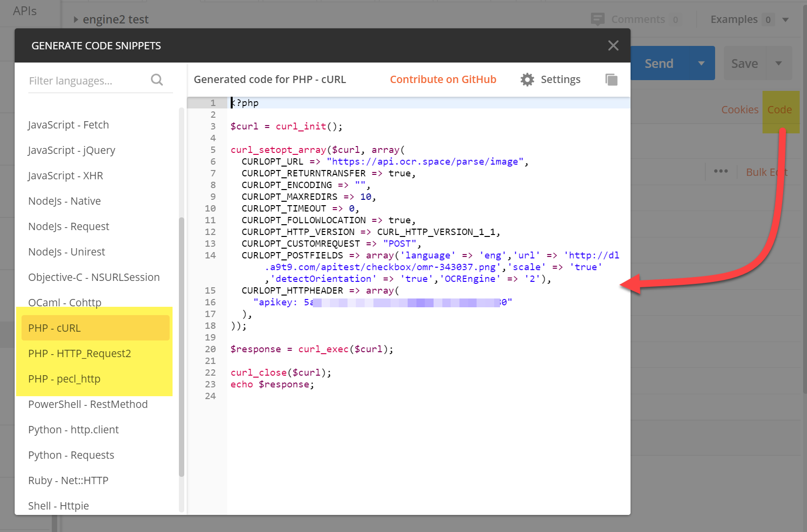Click the copy to clipboard icon
The width and height of the screenshot is (807, 532).
611,80
